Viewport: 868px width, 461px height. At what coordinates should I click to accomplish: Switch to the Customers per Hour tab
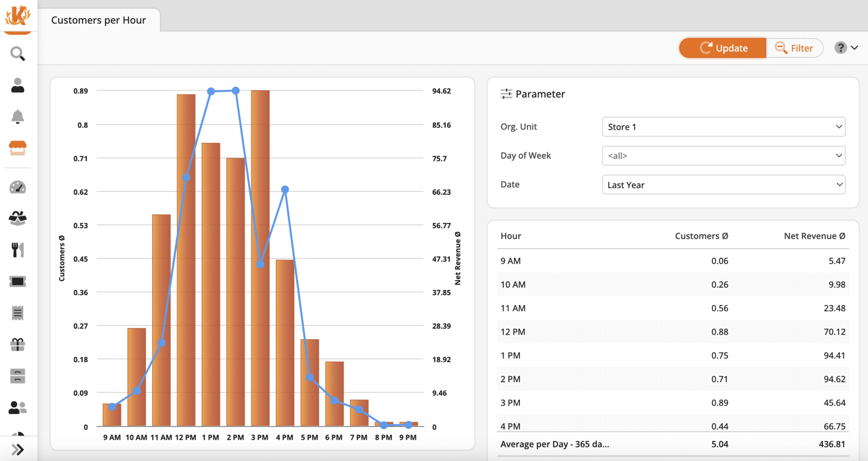pos(99,20)
